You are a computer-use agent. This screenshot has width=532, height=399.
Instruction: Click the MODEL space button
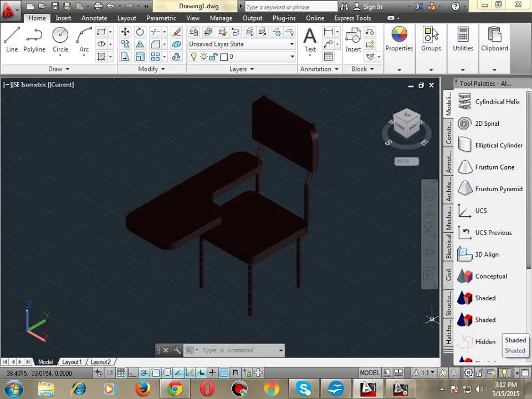(x=370, y=373)
